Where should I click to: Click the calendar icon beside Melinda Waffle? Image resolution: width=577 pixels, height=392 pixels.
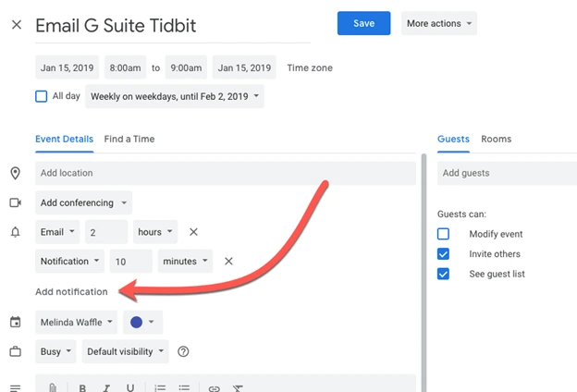coord(15,322)
